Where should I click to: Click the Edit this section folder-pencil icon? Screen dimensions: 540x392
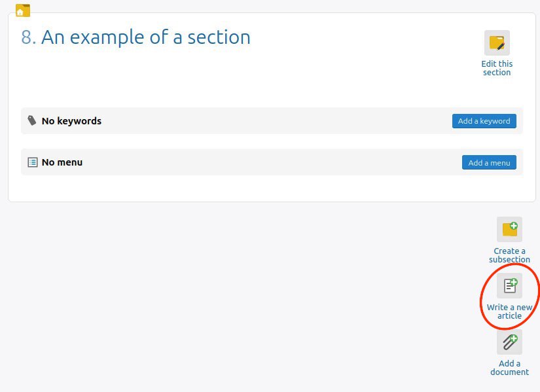click(497, 43)
